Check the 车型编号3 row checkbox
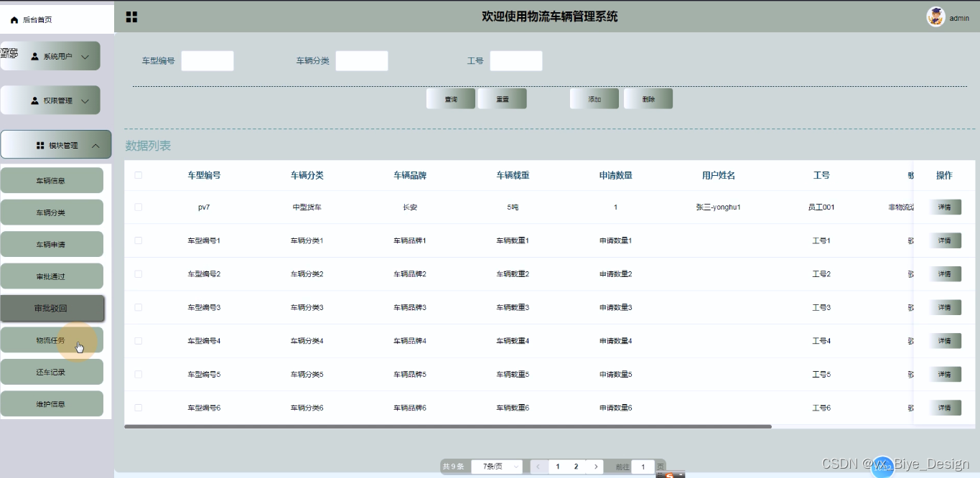The height and width of the screenshot is (478, 980). (139, 307)
